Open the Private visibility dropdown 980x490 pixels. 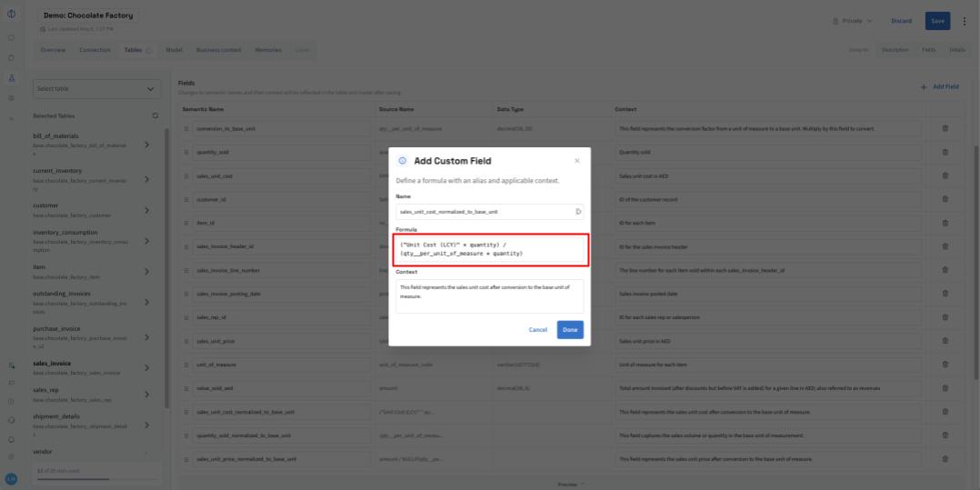[x=853, y=21]
